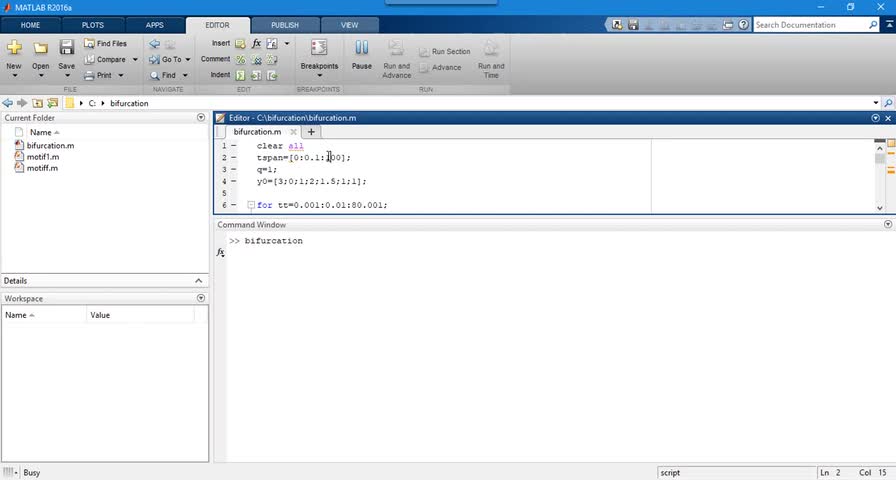Viewport: 896px width, 480px height.
Task: Switch to the APPS ribbon tab
Action: coord(154,25)
